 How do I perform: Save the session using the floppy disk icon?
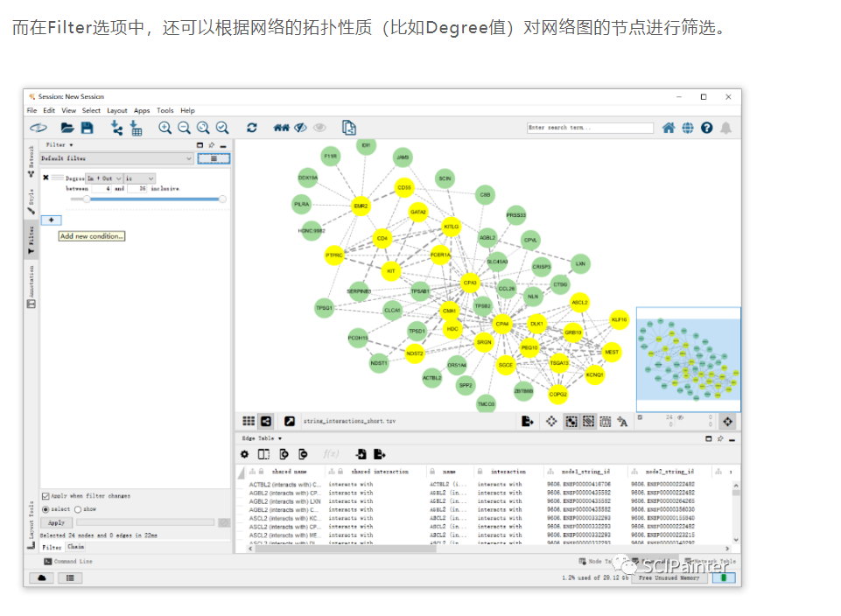pos(87,128)
